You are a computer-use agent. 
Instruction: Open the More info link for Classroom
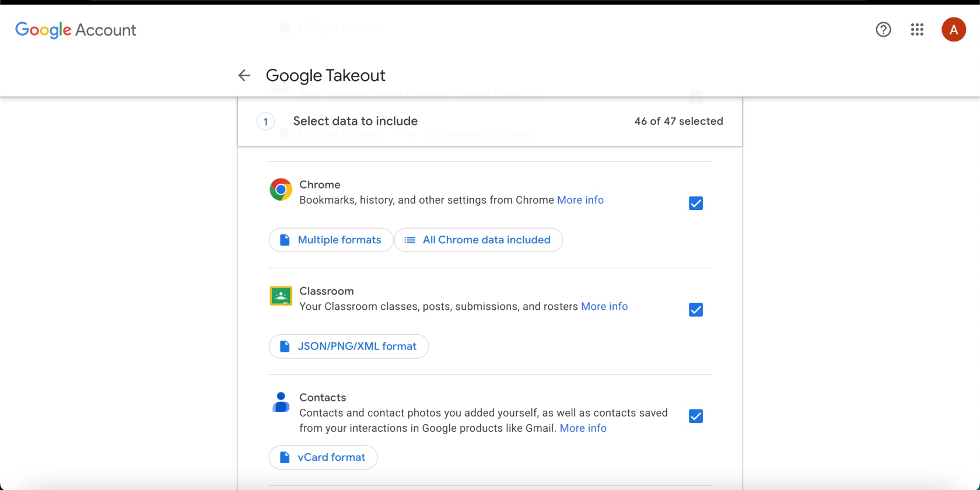(x=604, y=307)
